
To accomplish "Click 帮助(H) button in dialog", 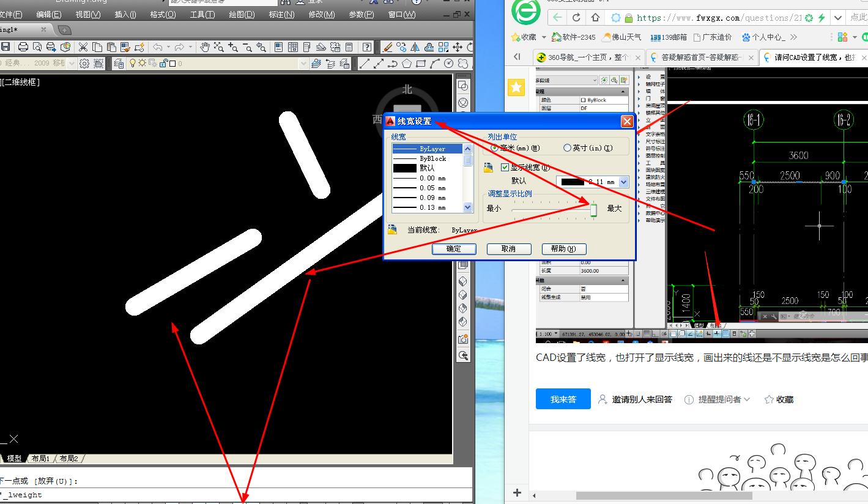I will tap(563, 249).
